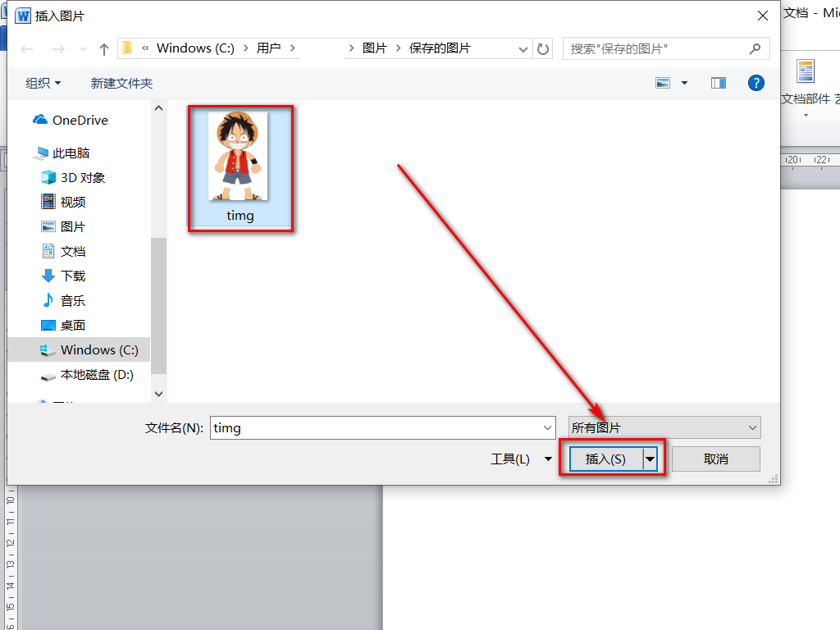Open the insert button's dropdown arrow
Image resolution: width=840 pixels, height=630 pixels.
[x=650, y=459]
